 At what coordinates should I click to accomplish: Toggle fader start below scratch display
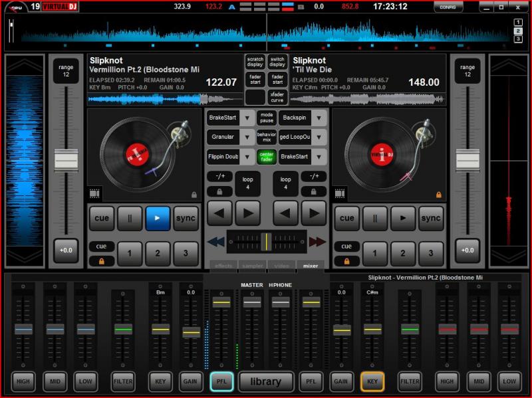[x=255, y=79]
